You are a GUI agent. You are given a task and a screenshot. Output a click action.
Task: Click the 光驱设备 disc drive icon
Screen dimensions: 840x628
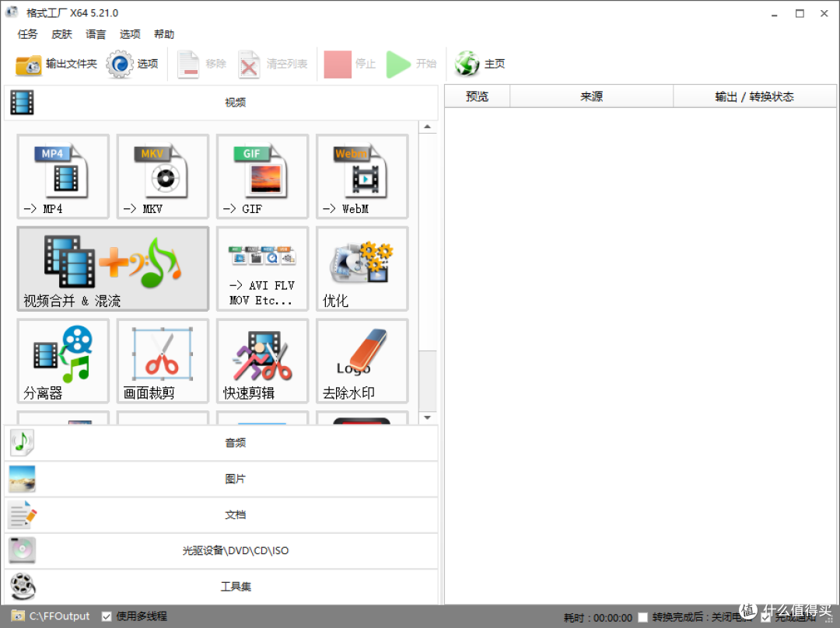(x=22, y=550)
